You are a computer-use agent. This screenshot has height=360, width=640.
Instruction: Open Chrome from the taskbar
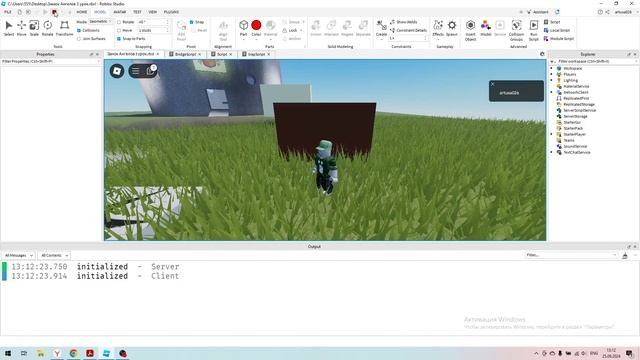pyautogui.click(x=73, y=353)
